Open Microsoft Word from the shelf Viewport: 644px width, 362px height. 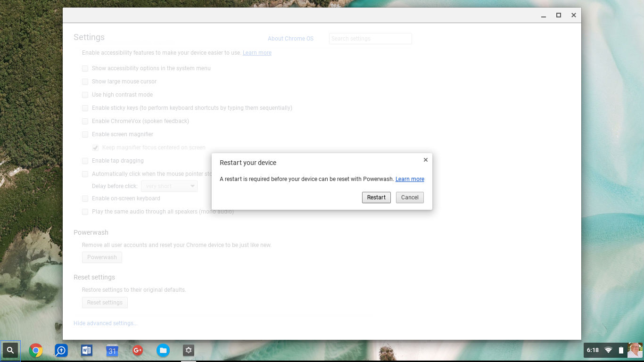pyautogui.click(x=87, y=350)
